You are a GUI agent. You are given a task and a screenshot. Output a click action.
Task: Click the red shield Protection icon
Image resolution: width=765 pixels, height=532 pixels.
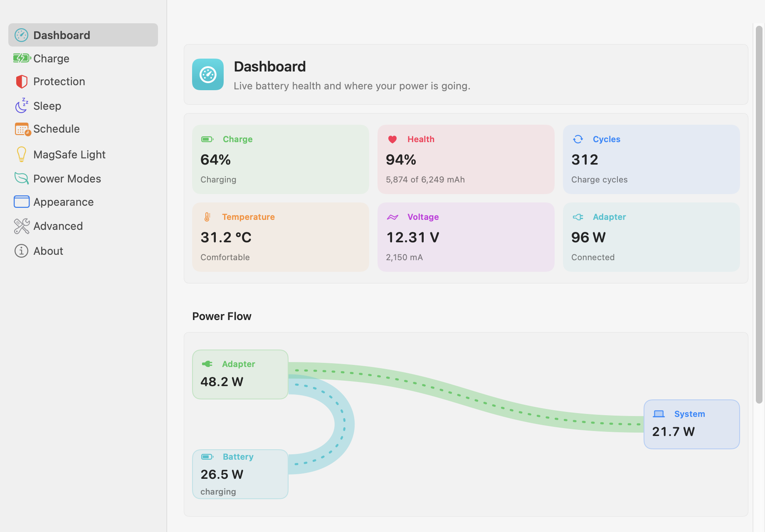tap(22, 81)
